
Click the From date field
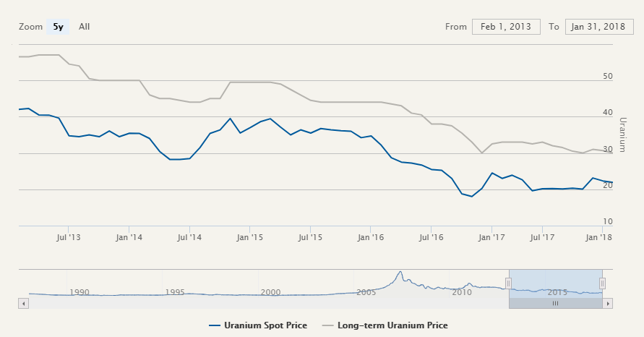click(506, 27)
